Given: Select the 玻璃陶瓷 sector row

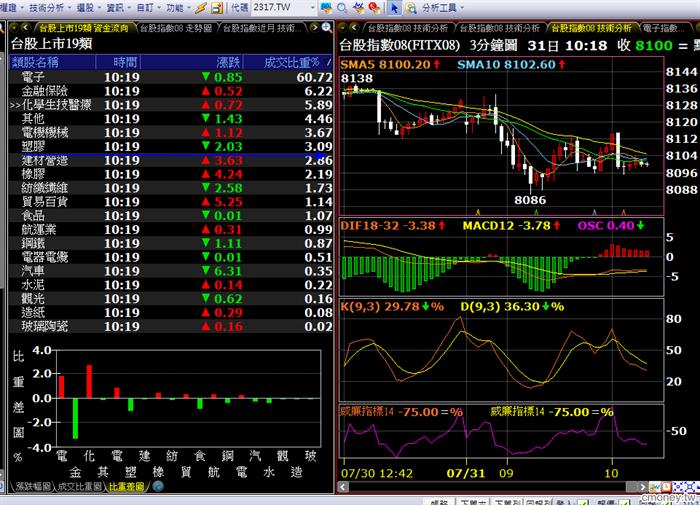Looking at the screenshot, I should click(x=171, y=326).
